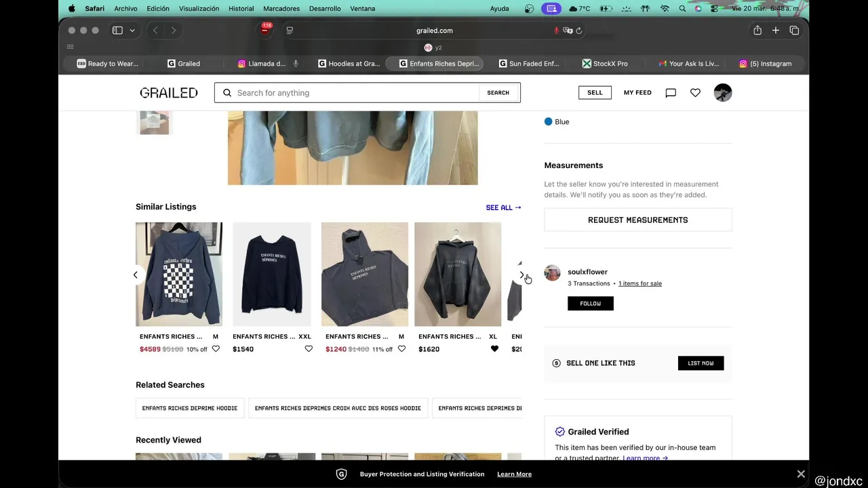
Task: Select the small listing photo thumbnail
Action: point(155,123)
